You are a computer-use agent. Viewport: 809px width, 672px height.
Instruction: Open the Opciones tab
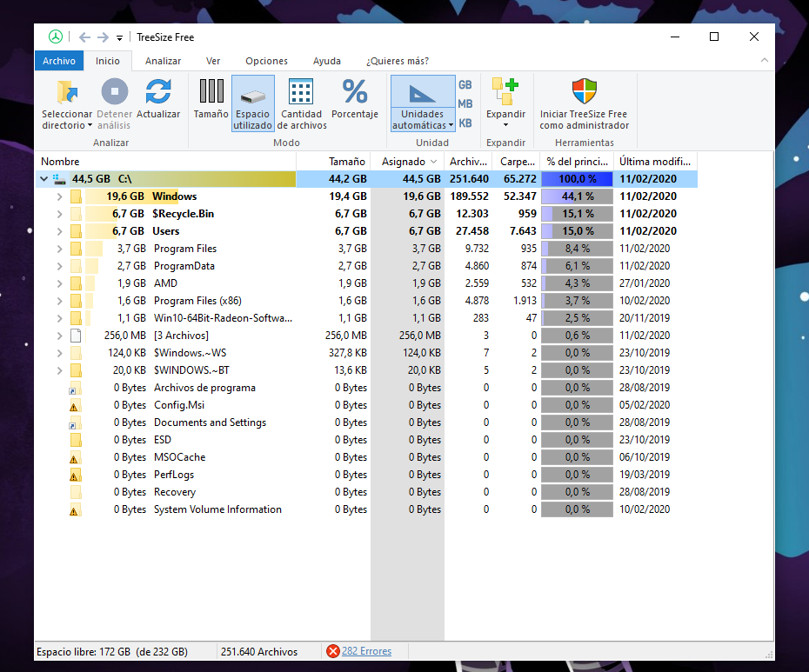point(266,61)
